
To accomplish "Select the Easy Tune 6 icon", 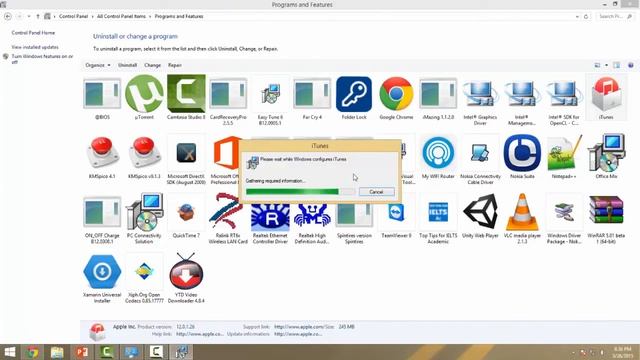I will [270, 95].
